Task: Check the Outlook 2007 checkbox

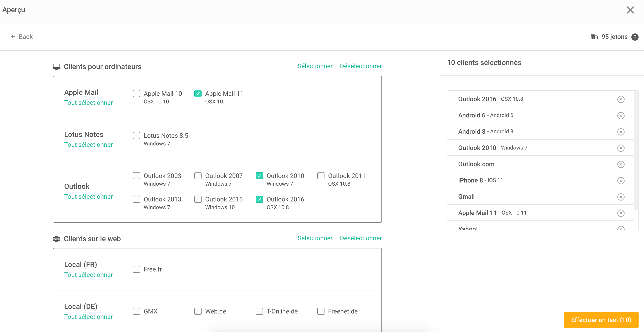Action: coord(198,176)
